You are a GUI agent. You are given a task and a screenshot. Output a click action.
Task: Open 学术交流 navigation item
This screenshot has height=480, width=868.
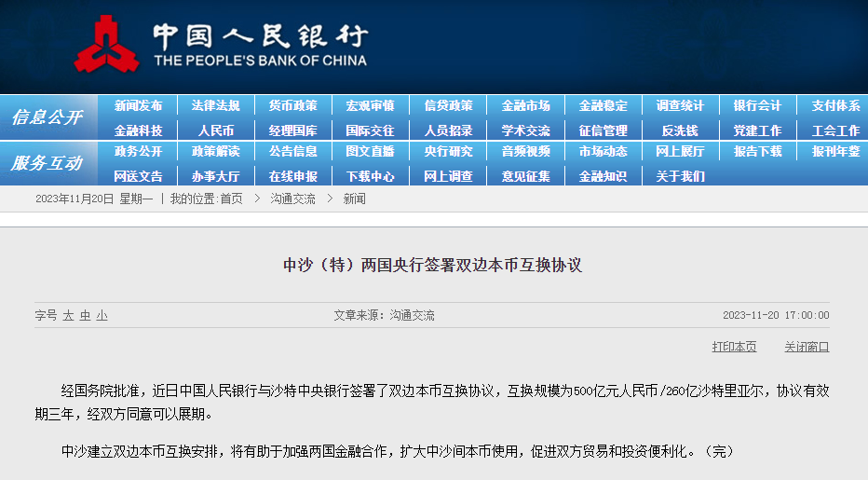526,130
